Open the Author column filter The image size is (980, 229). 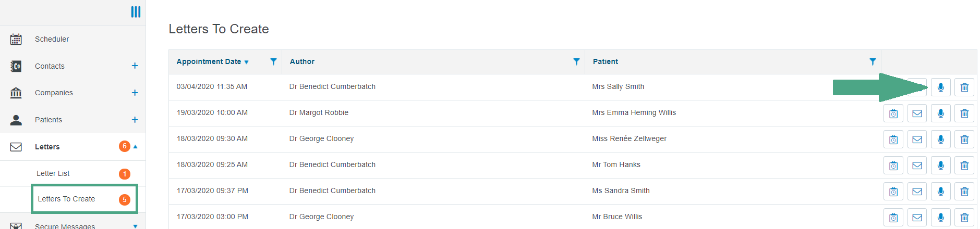[x=576, y=61]
